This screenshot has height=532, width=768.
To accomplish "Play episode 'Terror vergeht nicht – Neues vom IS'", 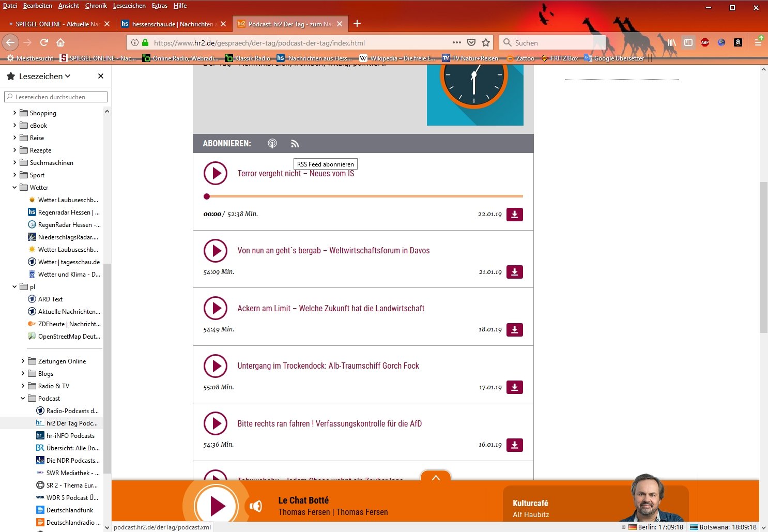I will [216, 173].
